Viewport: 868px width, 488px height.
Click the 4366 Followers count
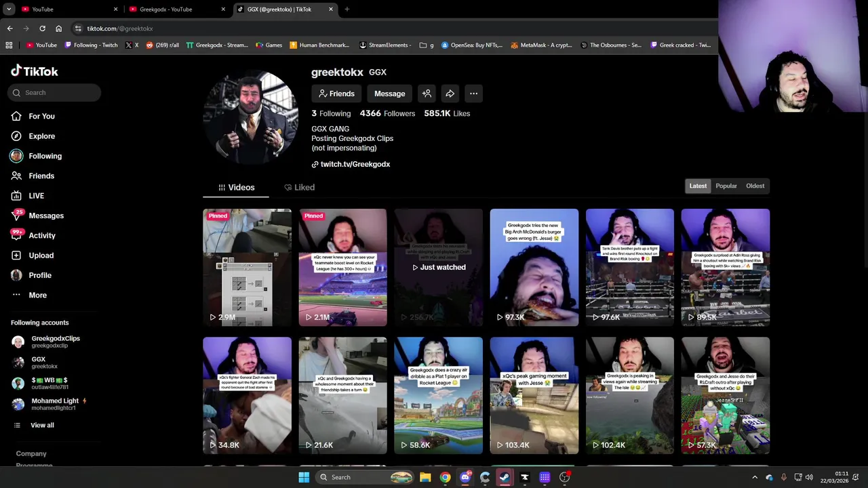click(x=387, y=113)
